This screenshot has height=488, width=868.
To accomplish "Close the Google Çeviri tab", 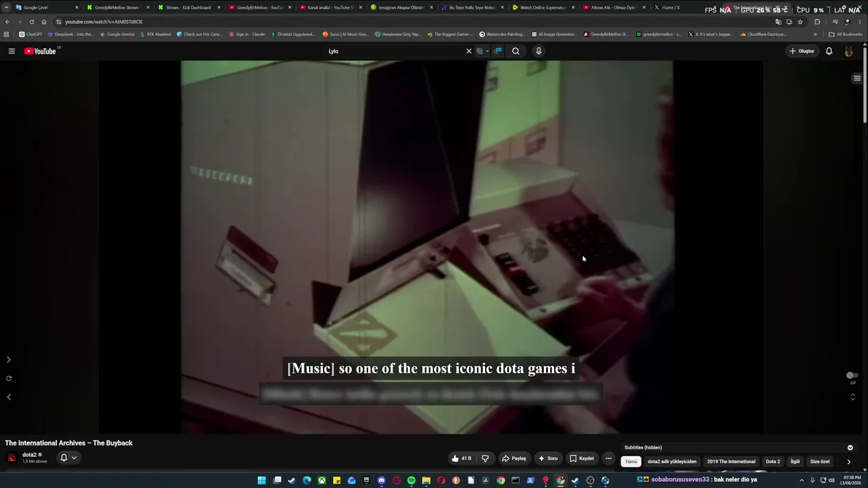I will (77, 7).
